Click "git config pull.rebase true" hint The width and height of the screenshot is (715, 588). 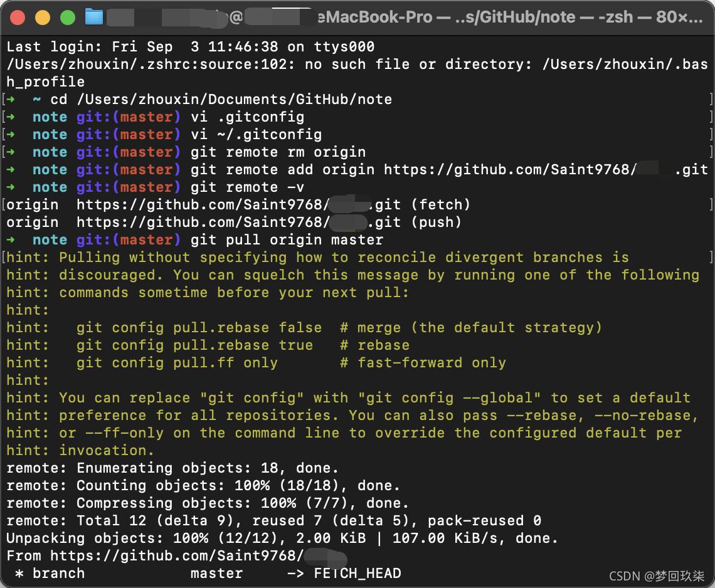[194, 345]
